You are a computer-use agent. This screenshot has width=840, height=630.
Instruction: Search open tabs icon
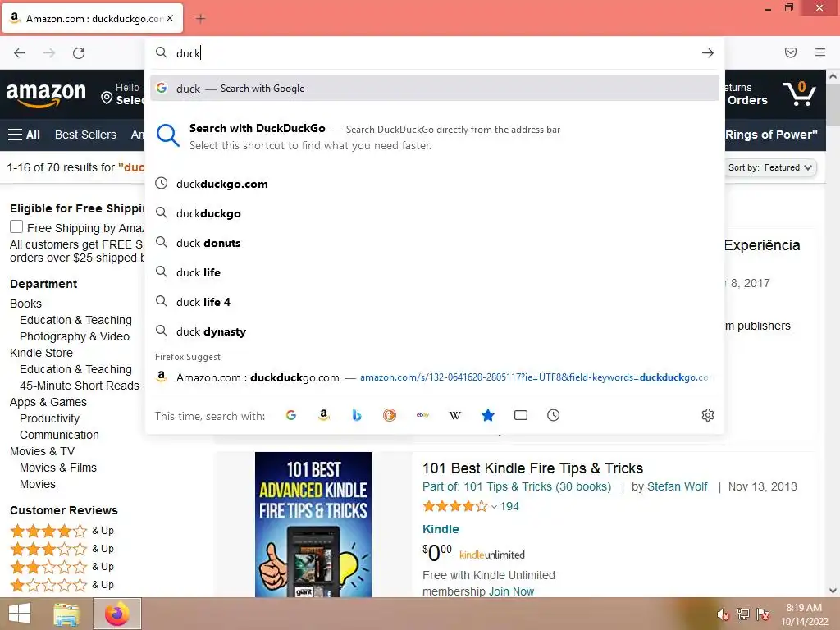click(x=521, y=415)
